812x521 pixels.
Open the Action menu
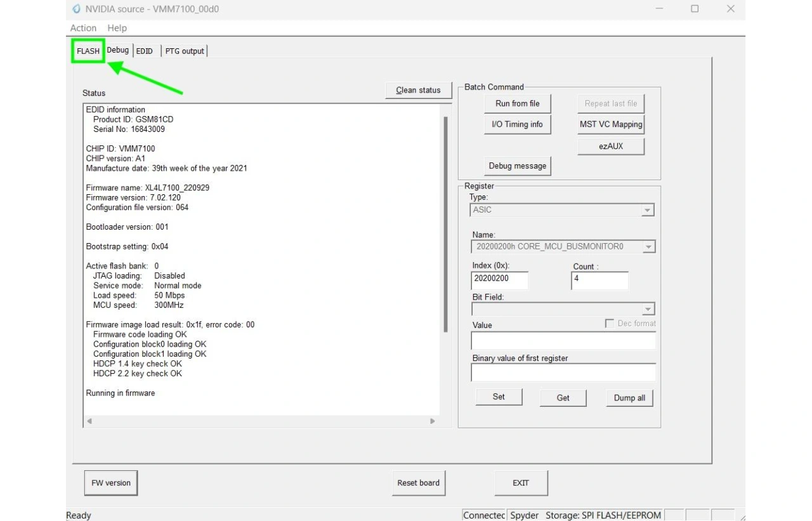(x=82, y=28)
